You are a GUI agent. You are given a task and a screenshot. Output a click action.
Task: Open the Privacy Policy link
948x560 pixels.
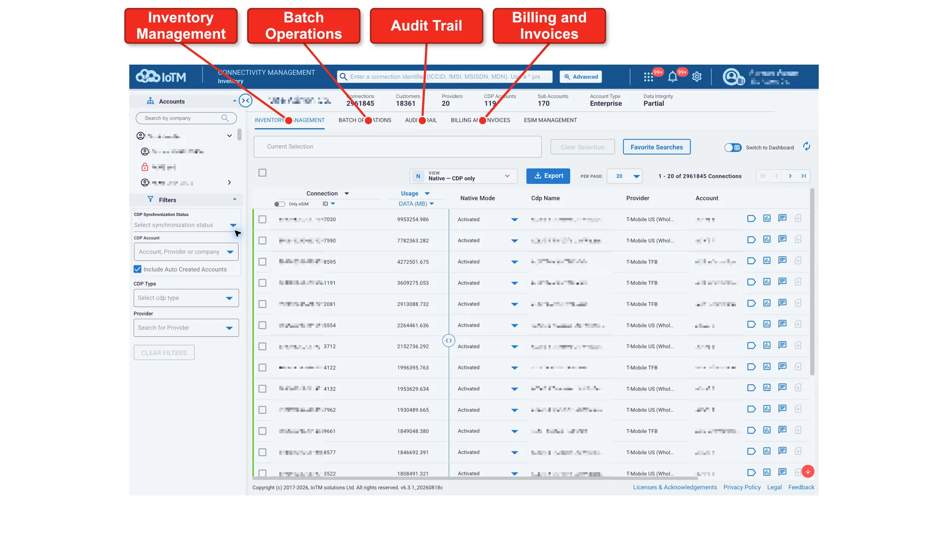pos(742,487)
